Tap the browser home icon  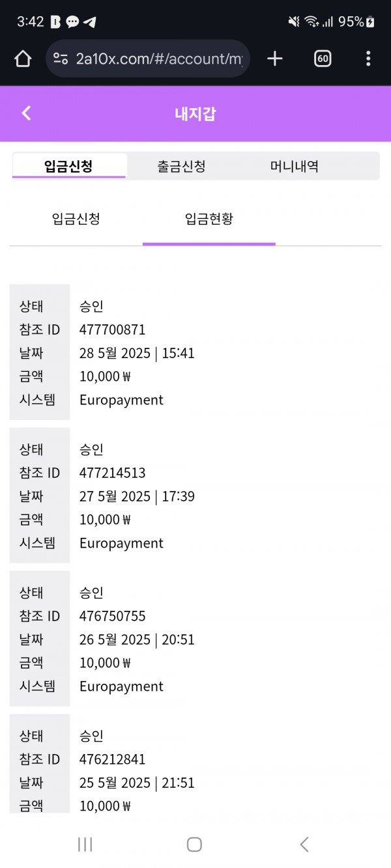click(23, 59)
